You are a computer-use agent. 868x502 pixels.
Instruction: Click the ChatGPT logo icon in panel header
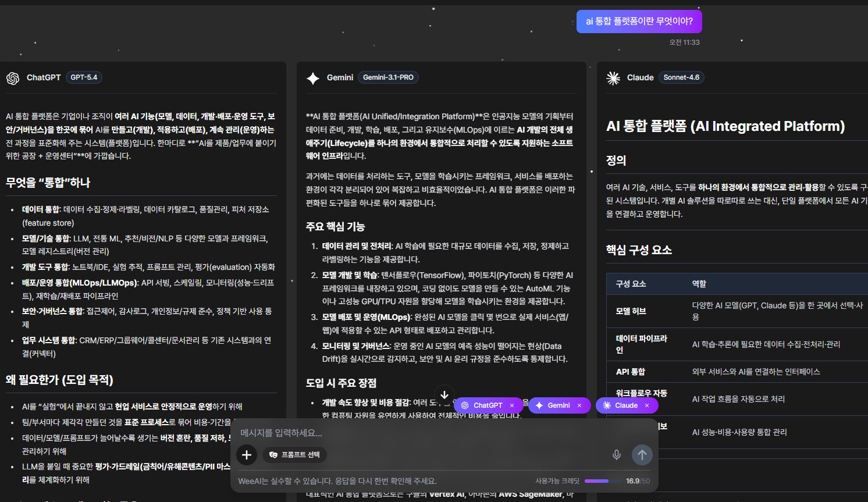pos(13,78)
